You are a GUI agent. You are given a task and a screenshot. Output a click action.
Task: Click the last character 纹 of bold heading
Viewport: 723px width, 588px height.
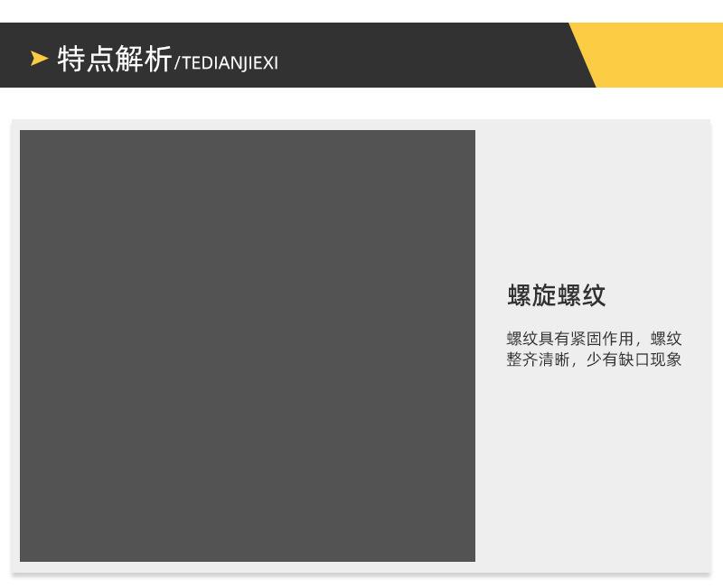coord(594,295)
